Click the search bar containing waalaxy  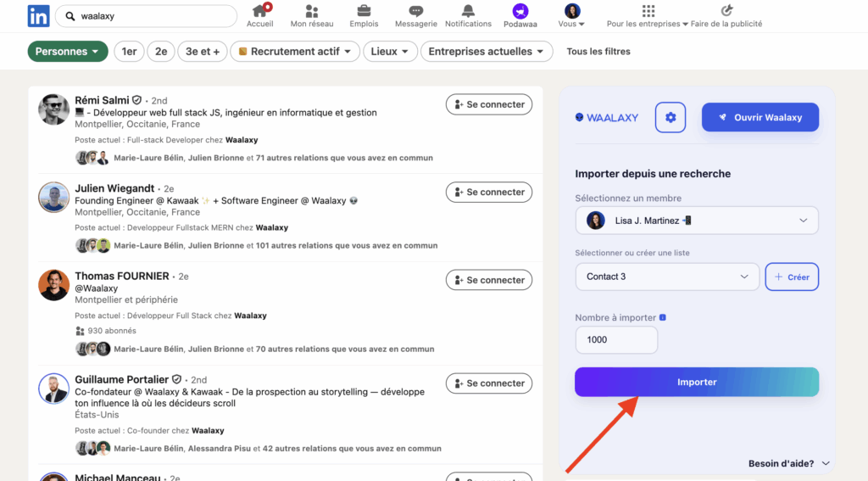(146, 16)
